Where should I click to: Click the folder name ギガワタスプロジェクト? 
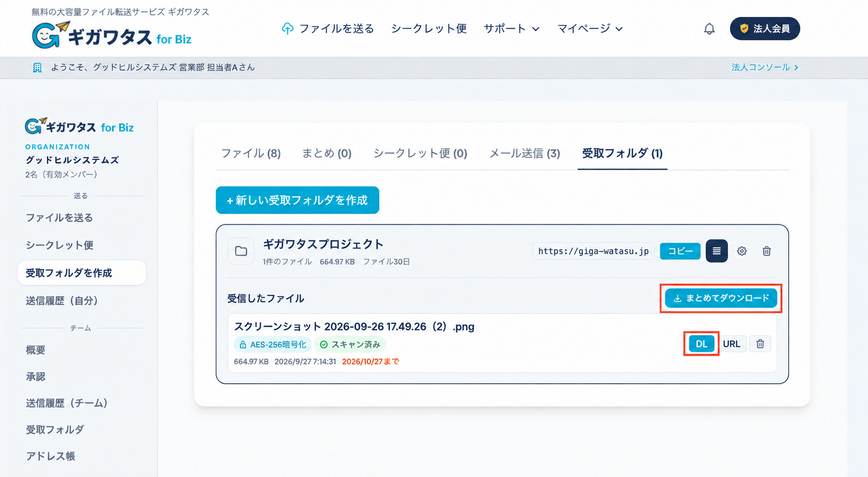click(x=323, y=244)
